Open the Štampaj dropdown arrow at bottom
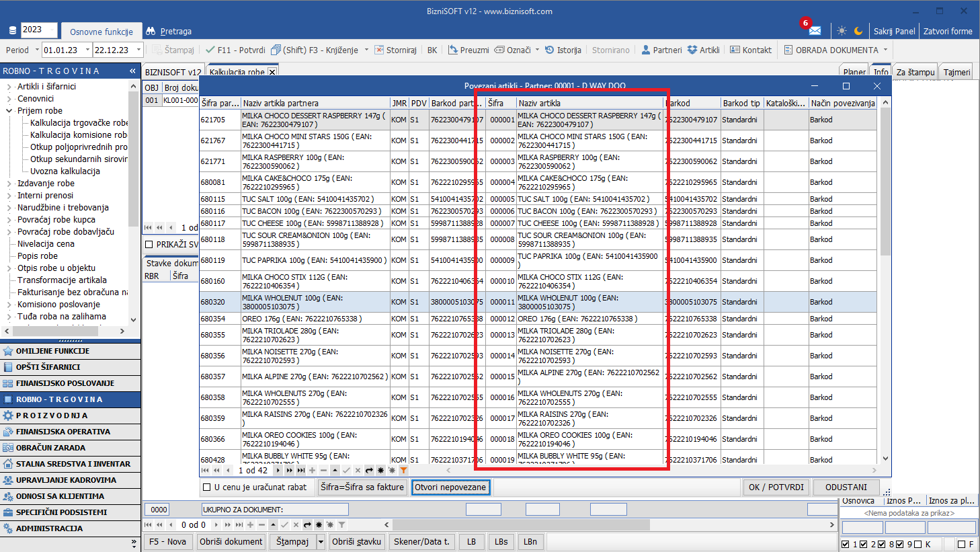The height and width of the screenshot is (552, 980). [x=321, y=542]
